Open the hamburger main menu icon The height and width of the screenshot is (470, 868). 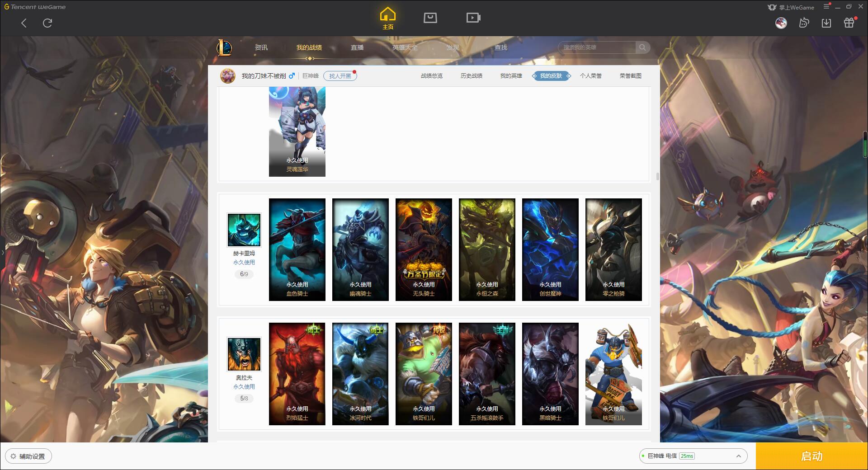point(826,7)
